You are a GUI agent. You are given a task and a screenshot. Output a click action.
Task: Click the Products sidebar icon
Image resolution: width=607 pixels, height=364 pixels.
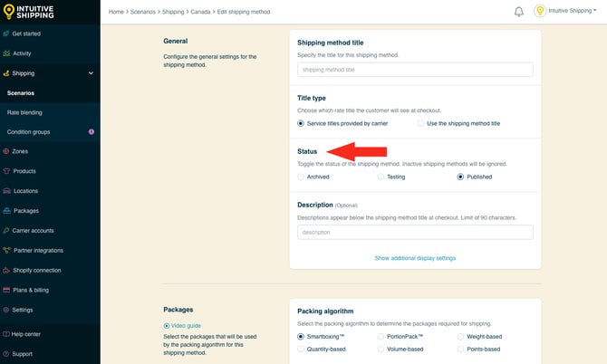(6, 171)
